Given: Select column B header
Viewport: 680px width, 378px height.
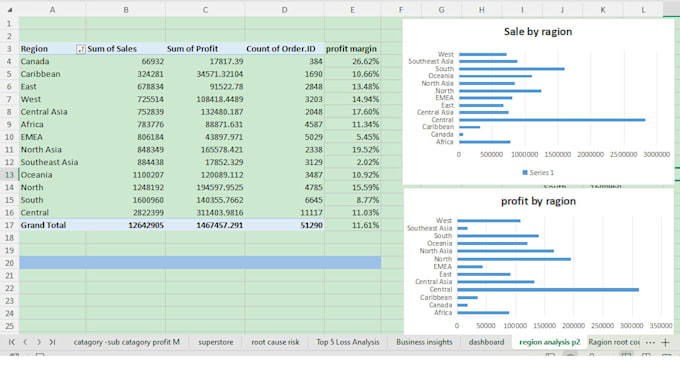Looking at the screenshot, I should pos(125,10).
